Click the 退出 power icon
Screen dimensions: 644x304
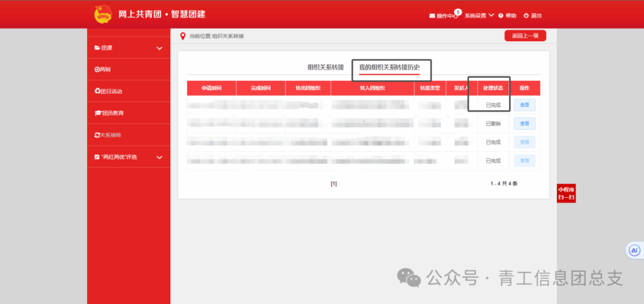point(526,16)
